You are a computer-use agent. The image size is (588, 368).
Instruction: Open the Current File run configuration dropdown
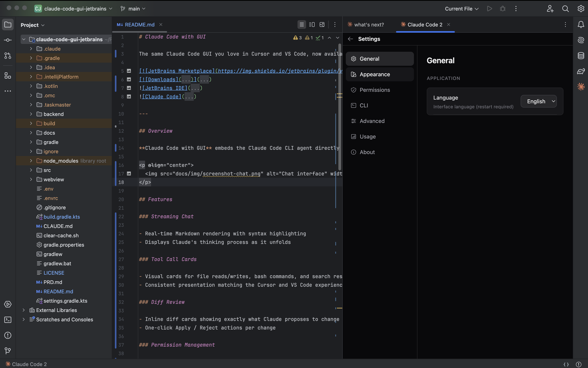[x=462, y=9]
